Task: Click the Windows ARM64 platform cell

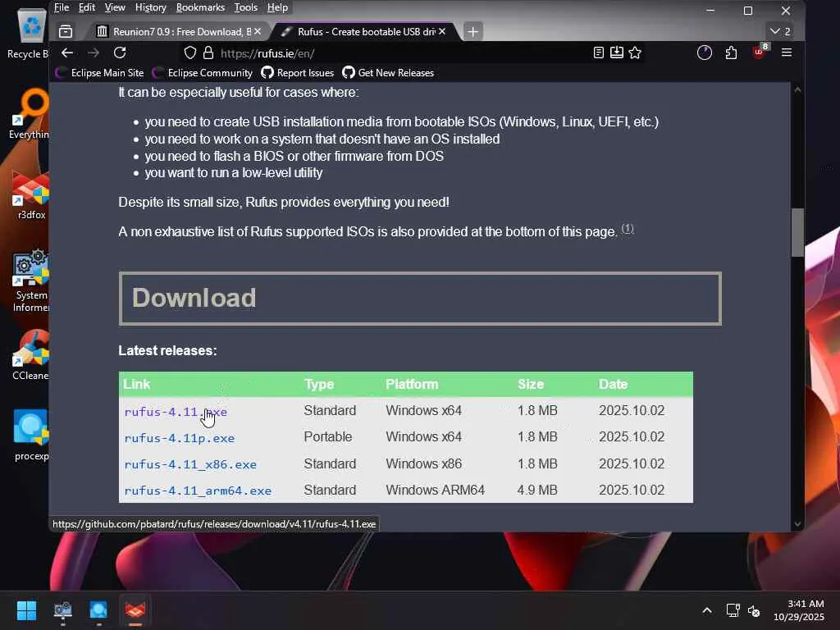Action: [x=435, y=491]
